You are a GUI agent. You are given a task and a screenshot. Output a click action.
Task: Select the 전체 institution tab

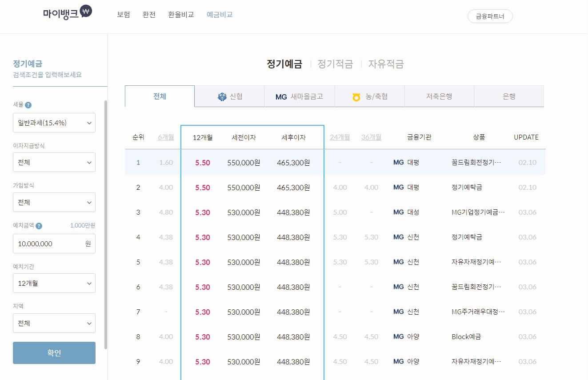(160, 96)
